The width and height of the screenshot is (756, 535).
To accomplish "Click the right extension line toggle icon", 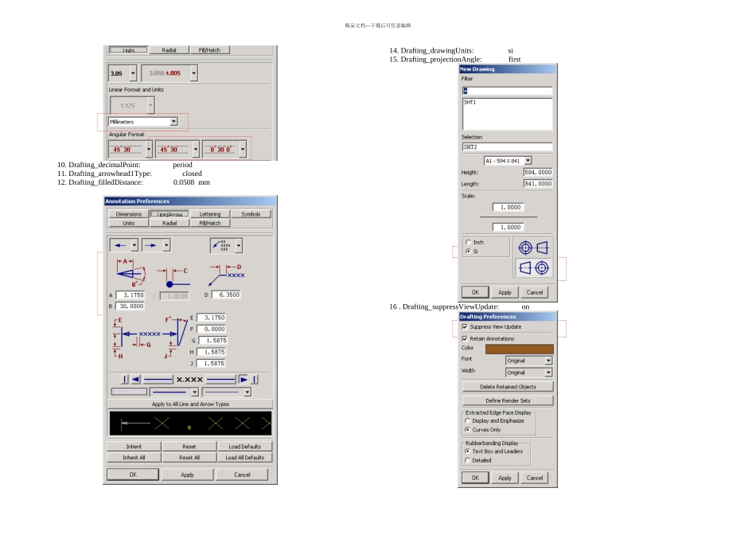I will 255,380.
